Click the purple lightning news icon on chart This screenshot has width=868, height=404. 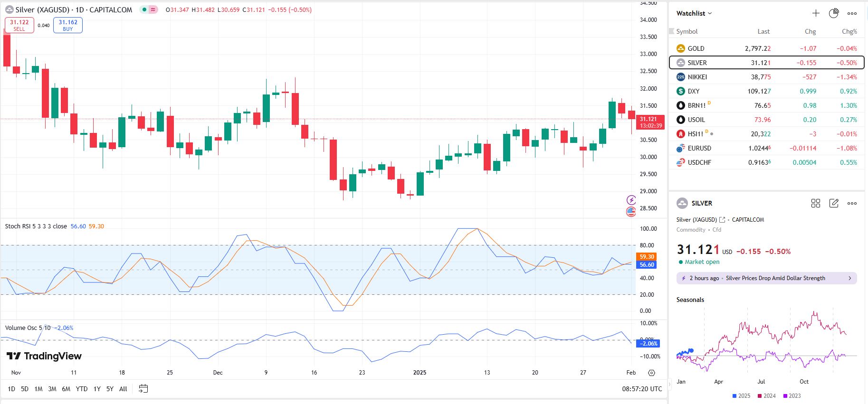[631, 200]
